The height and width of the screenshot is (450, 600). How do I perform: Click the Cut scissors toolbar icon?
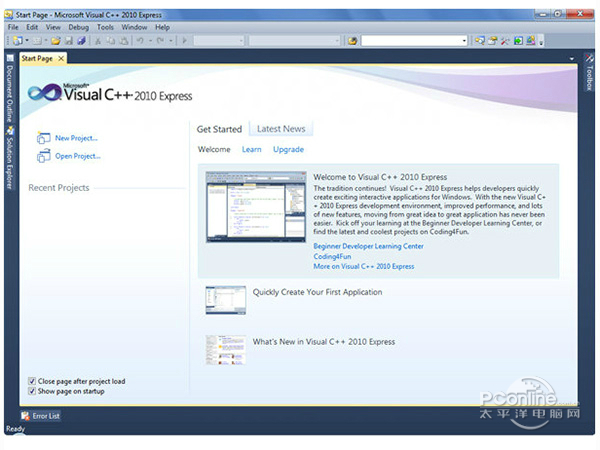98,41
